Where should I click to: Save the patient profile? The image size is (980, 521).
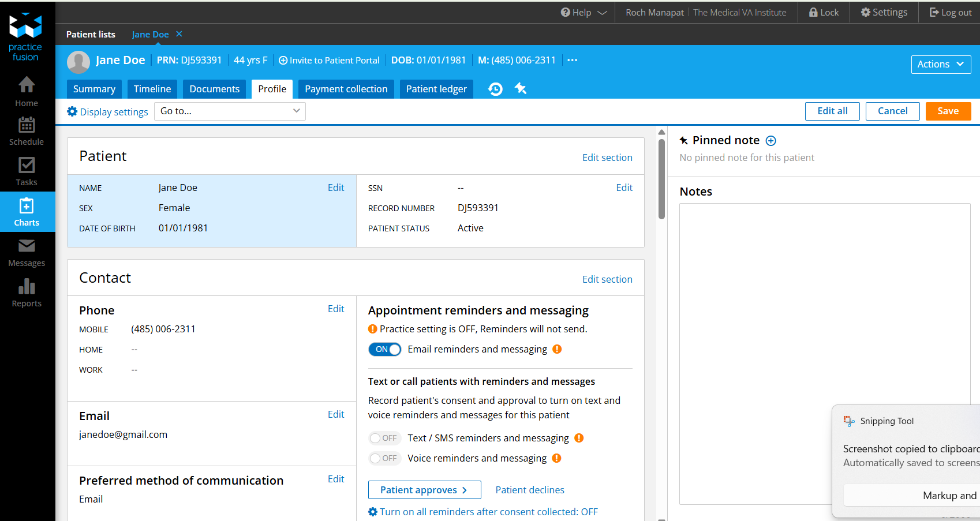pyautogui.click(x=948, y=111)
